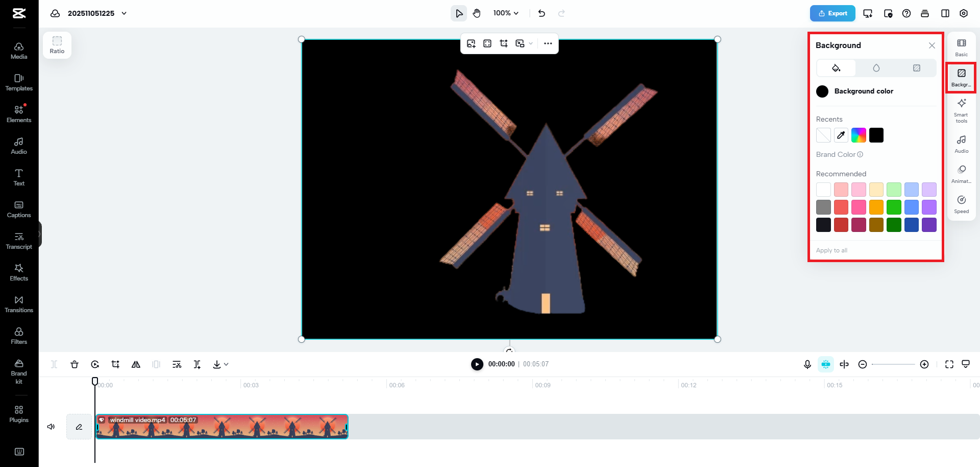Open the Transitions library
The height and width of the screenshot is (467, 980).
click(x=19, y=304)
